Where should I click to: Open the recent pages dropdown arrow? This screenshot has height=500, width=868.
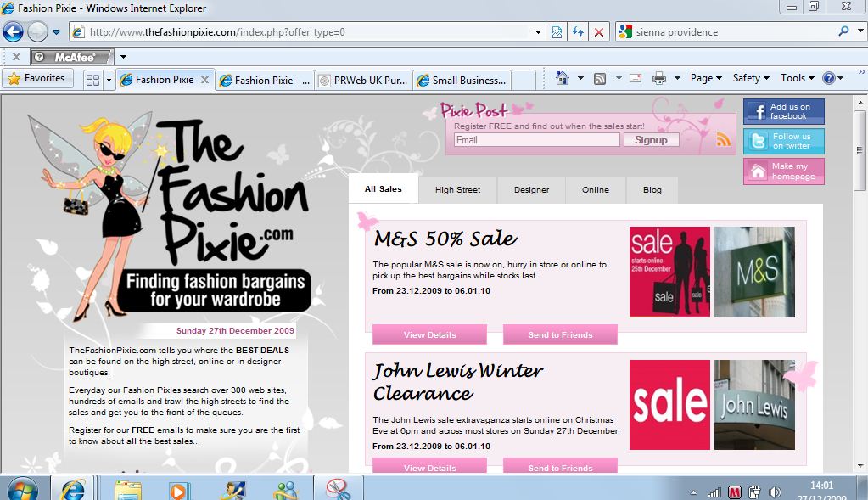pos(56,32)
